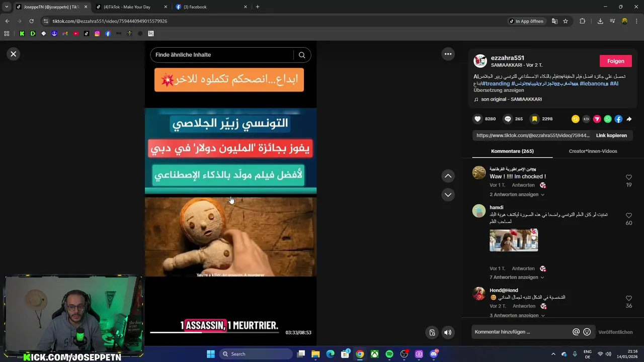The height and width of the screenshot is (362, 644).
Task: Show hidden system tray icons chevron
Action: [x=553, y=354]
